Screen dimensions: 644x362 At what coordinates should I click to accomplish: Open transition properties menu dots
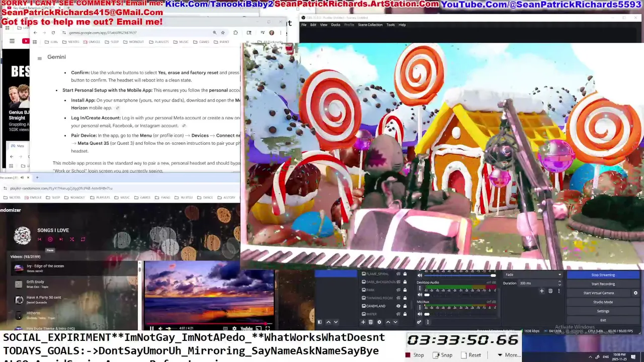558,291
